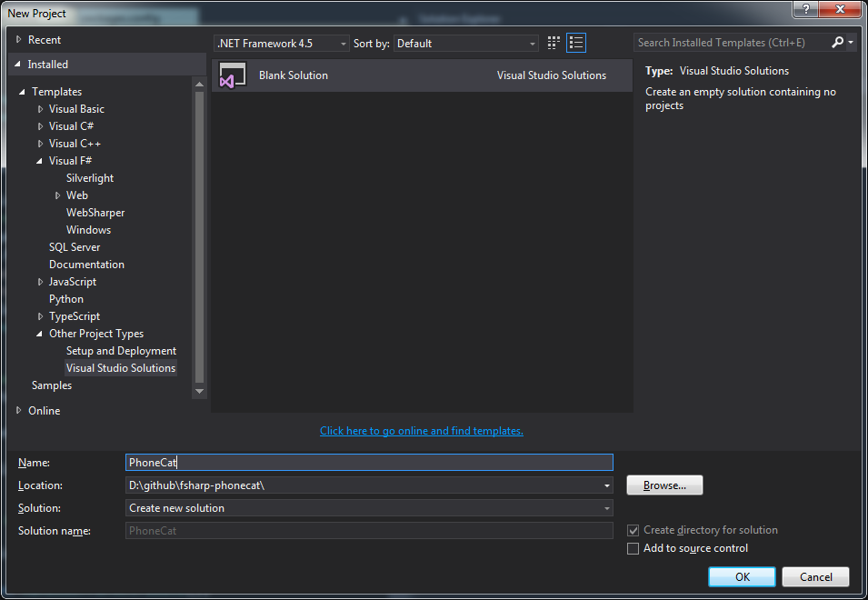Click the search magnifier icon

pos(837,42)
